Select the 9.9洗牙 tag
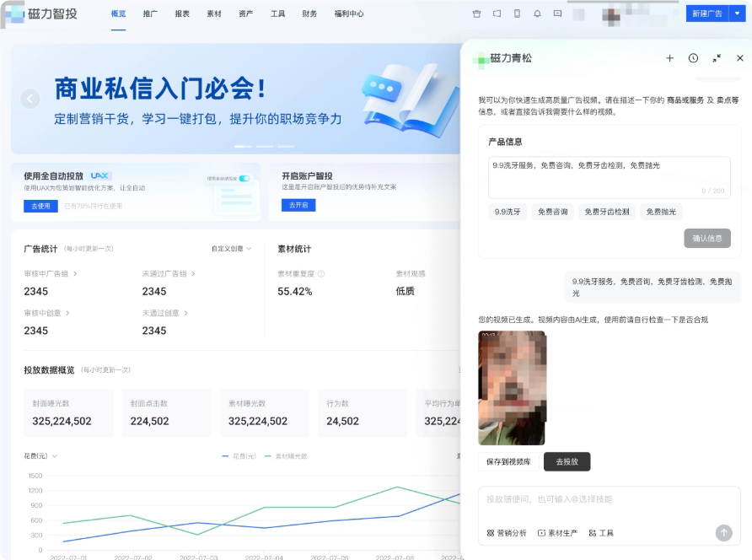752x560 pixels. point(508,212)
